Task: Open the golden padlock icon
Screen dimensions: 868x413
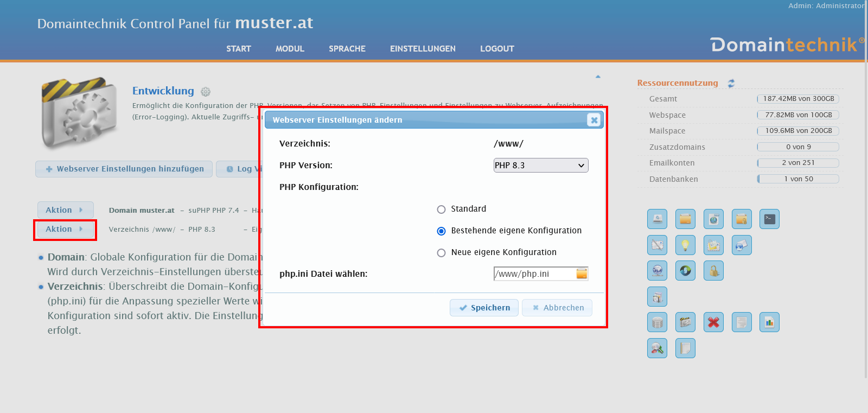Action: click(713, 271)
